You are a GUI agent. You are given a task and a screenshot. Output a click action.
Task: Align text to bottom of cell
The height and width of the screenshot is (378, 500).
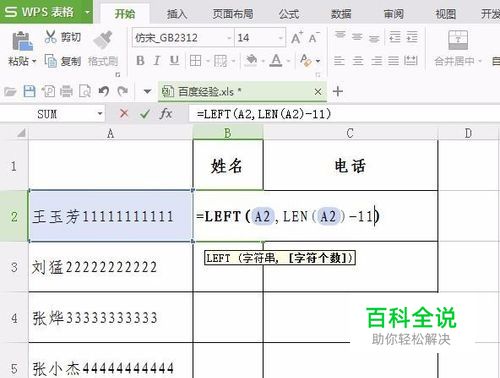point(374,38)
